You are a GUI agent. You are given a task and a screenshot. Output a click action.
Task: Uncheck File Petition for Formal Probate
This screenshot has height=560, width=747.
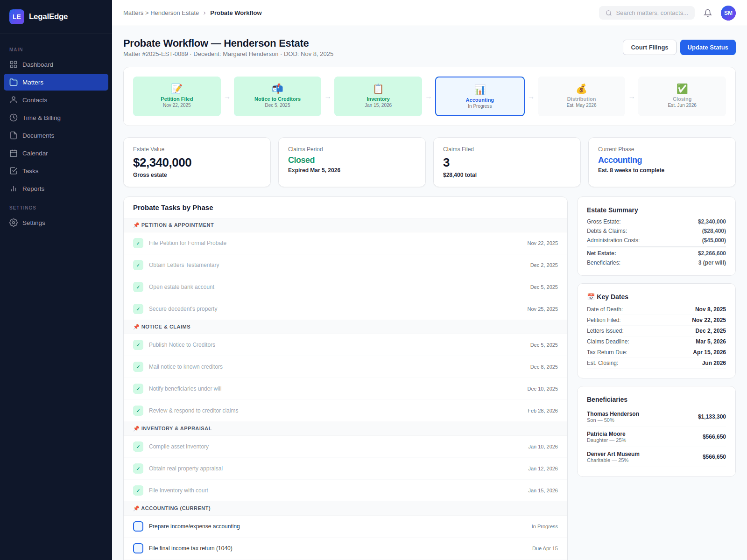(138, 243)
